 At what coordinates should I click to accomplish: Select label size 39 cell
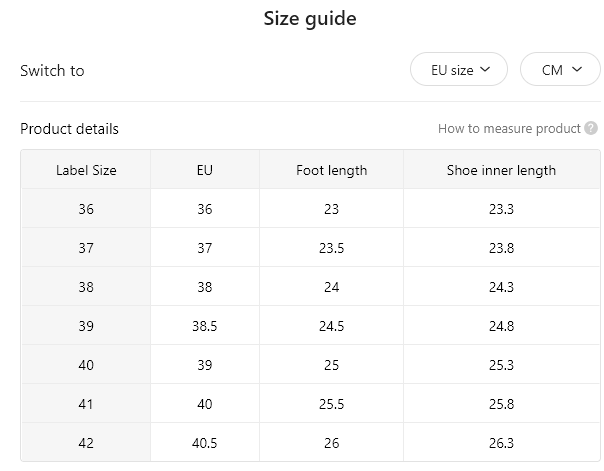tap(86, 326)
